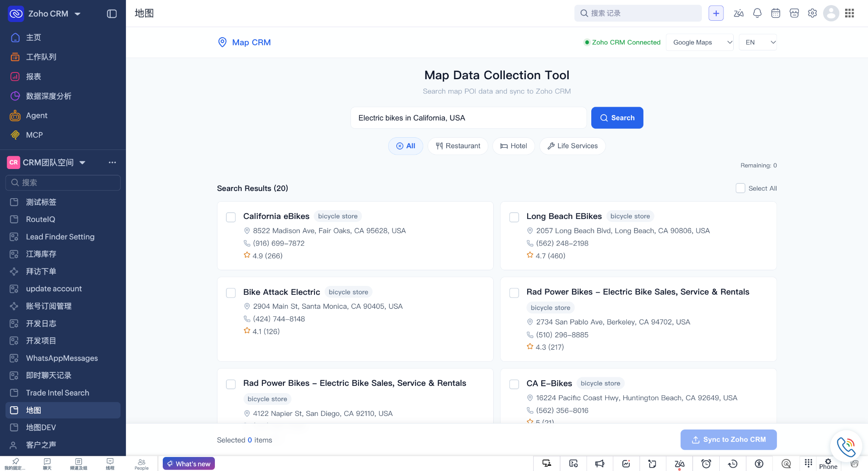Click the floating phone call icon

pos(846,446)
